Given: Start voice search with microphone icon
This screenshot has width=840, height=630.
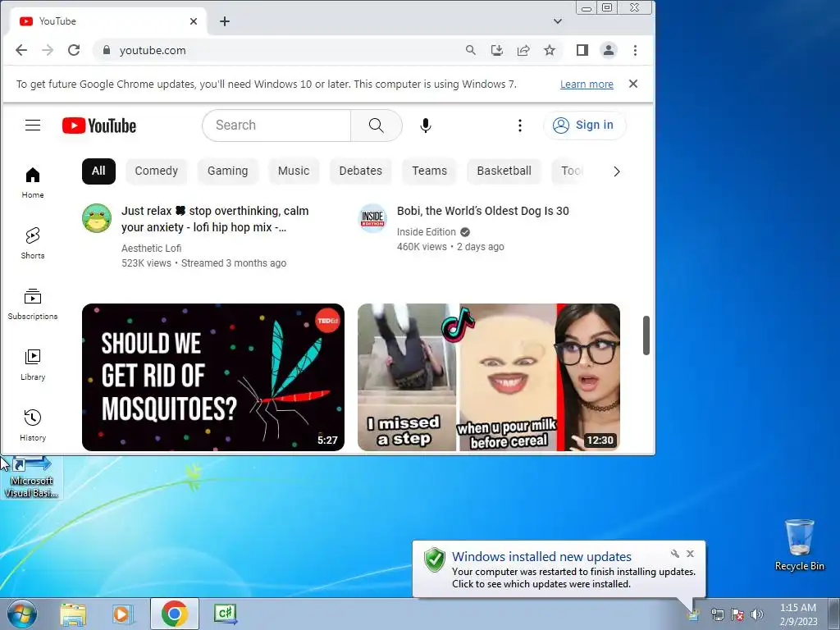Looking at the screenshot, I should (x=426, y=126).
